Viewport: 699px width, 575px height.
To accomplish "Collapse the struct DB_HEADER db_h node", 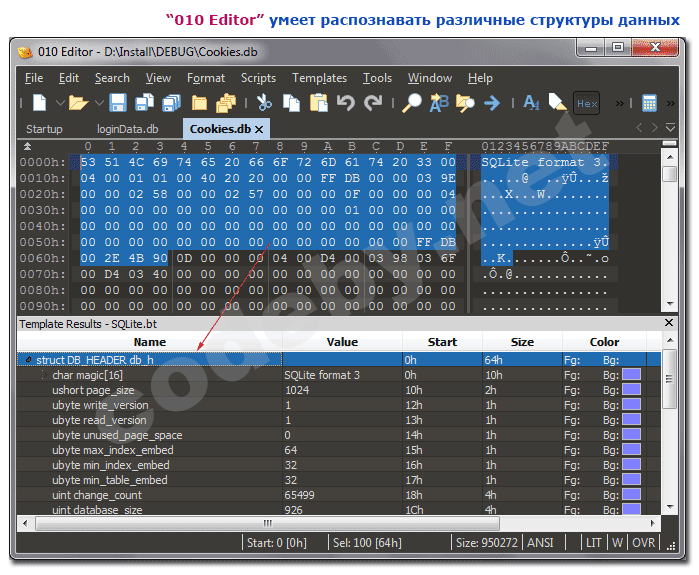I will click(x=28, y=360).
